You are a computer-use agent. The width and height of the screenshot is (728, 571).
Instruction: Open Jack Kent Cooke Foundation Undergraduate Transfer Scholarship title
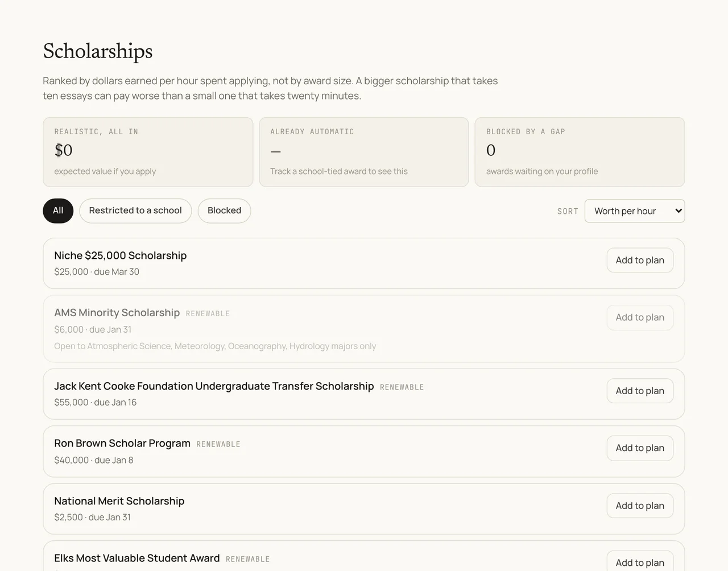[x=214, y=386]
